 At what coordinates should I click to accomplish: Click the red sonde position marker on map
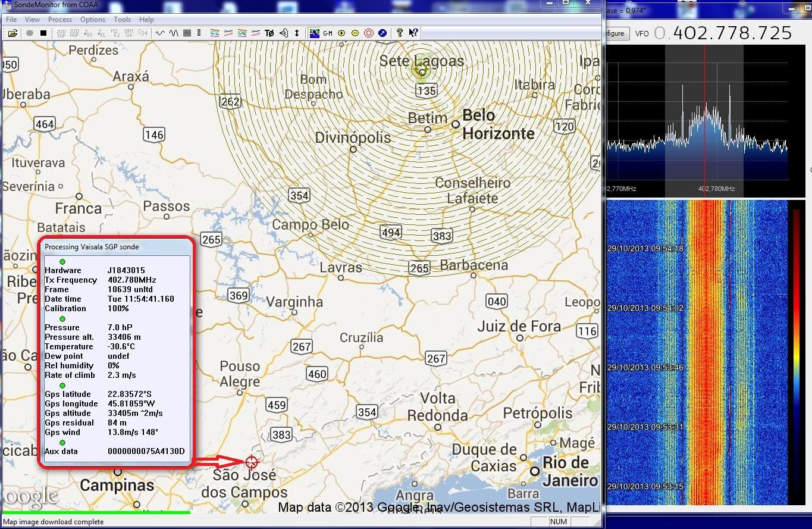(252, 462)
